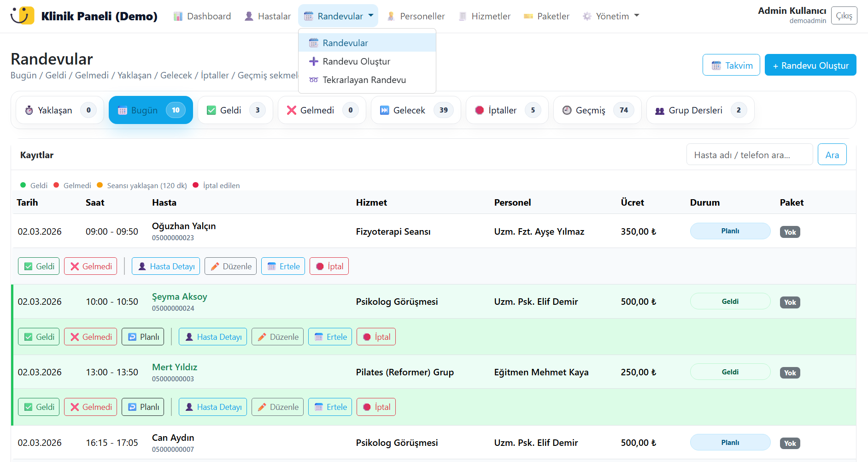Click the blue + Randevu Oluştur button
Screen dimensions: 868x462
pos(810,65)
